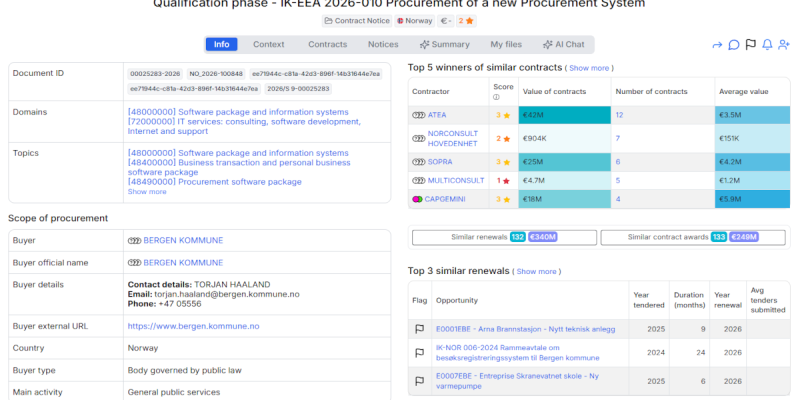Click the Score info icon
This screenshot has width=800, height=400.
point(496,97)
